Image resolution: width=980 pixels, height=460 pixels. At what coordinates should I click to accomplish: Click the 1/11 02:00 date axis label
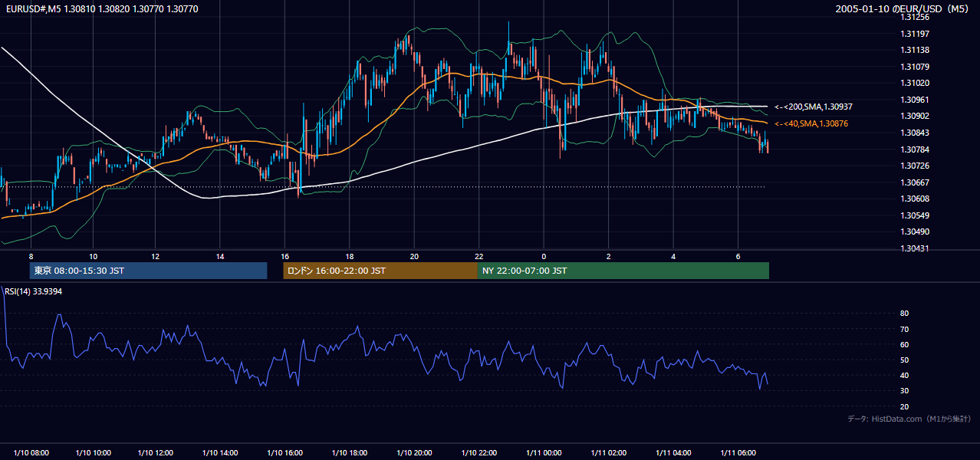pyautogui.click(x=609, y=452)
